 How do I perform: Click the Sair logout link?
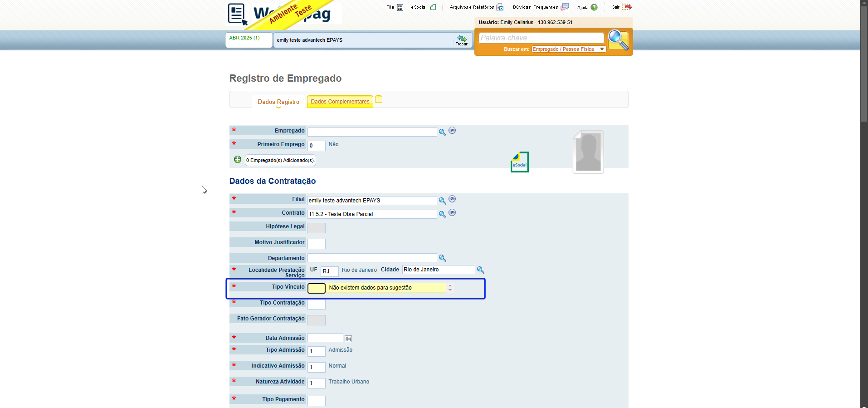click(x=622, y=7)
